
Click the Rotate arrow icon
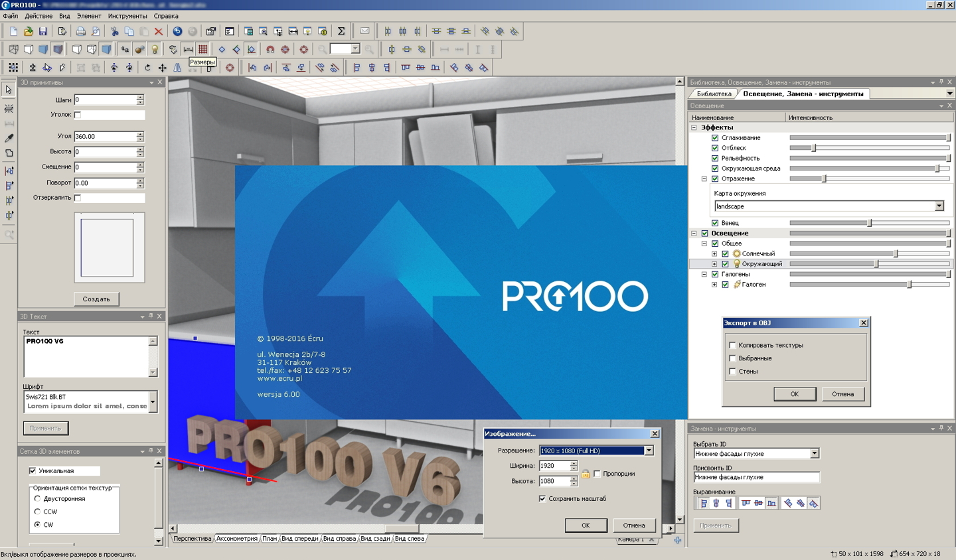(x=147, y=67)
